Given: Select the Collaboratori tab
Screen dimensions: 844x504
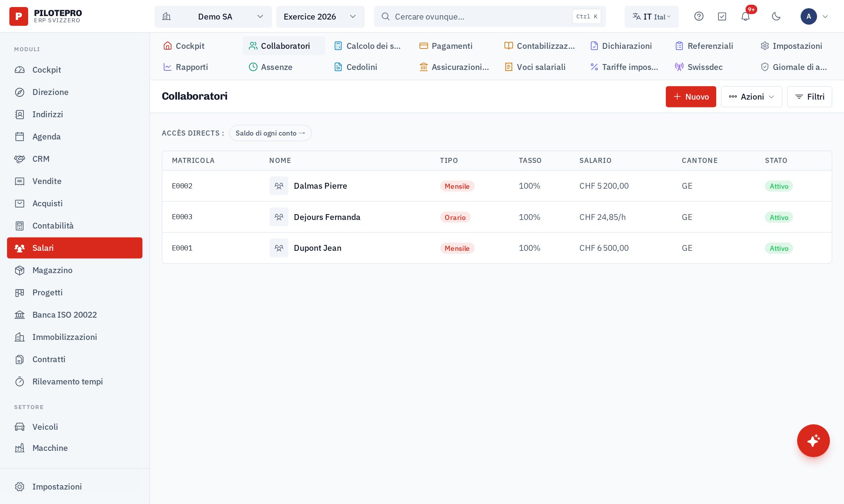Looking at the screenshot, I should pyautogui.click(x=284, y=46).
